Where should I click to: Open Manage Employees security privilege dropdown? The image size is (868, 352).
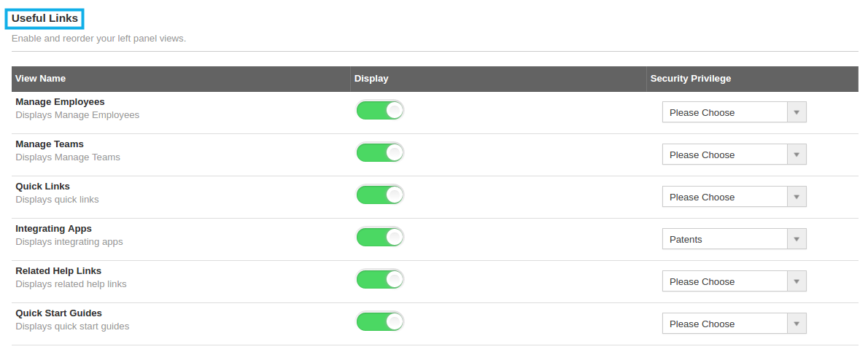pyautogui.click(x=734, y=112)
